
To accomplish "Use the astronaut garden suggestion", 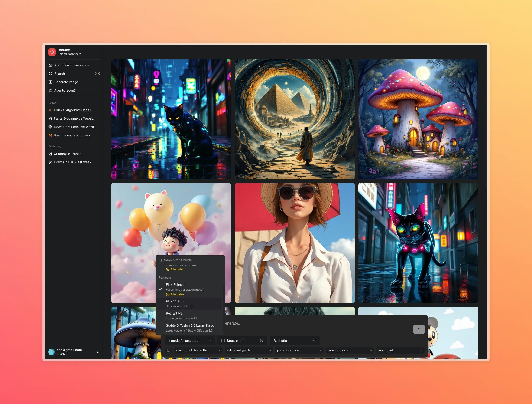I will tap(249, 350).
